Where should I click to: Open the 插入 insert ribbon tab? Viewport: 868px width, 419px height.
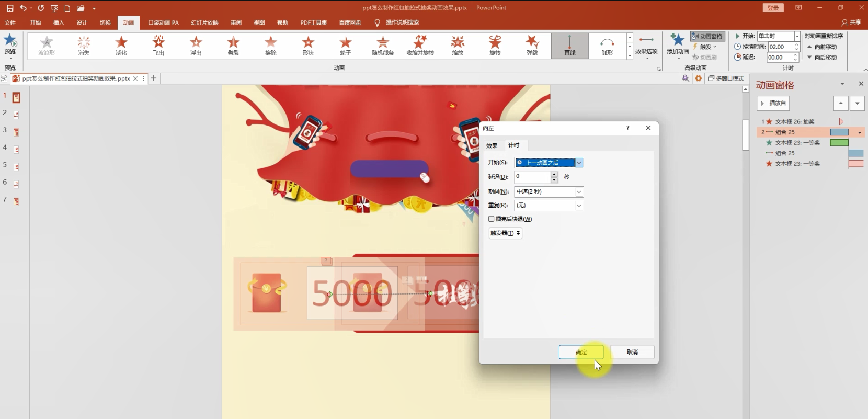point(59,22)
